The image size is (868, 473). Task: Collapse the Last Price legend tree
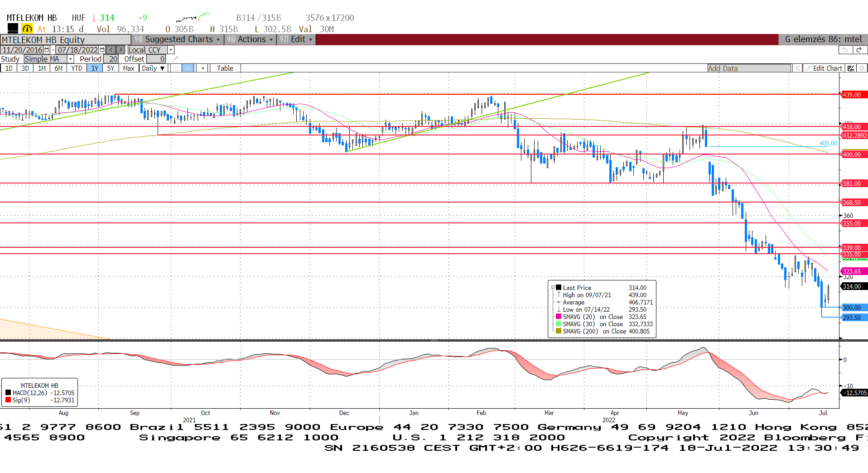click(x=553, y=288)
